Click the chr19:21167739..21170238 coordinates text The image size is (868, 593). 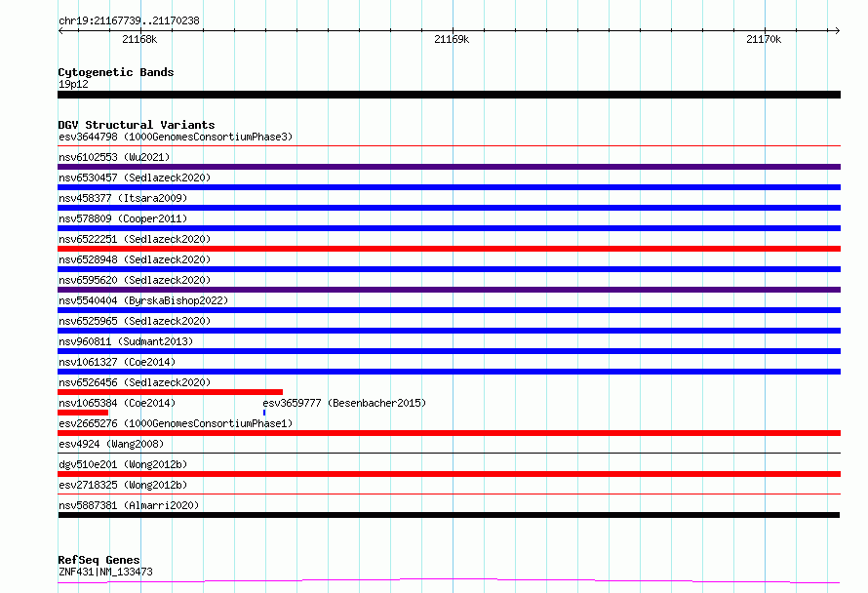pyautogui.click(x=129, y=21)
